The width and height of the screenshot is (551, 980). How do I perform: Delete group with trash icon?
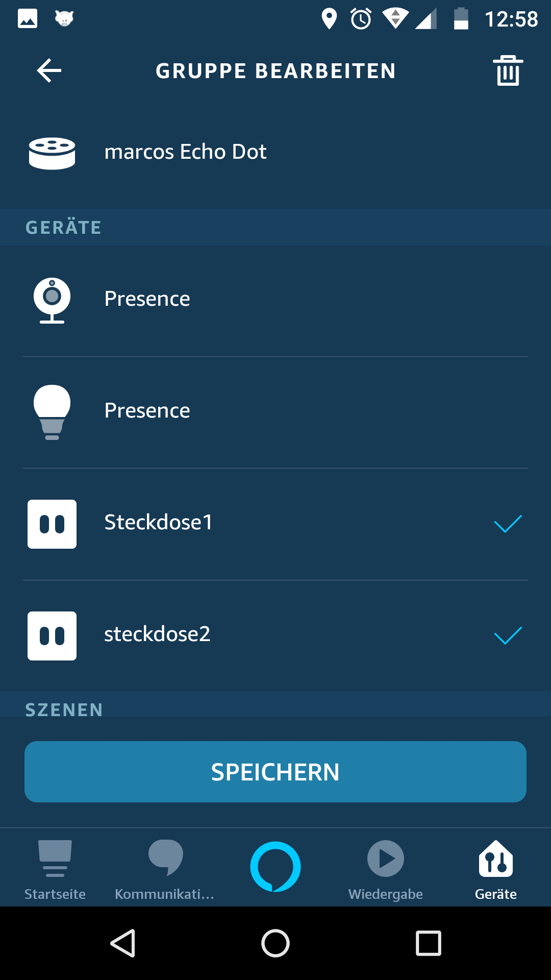[508, 70]
